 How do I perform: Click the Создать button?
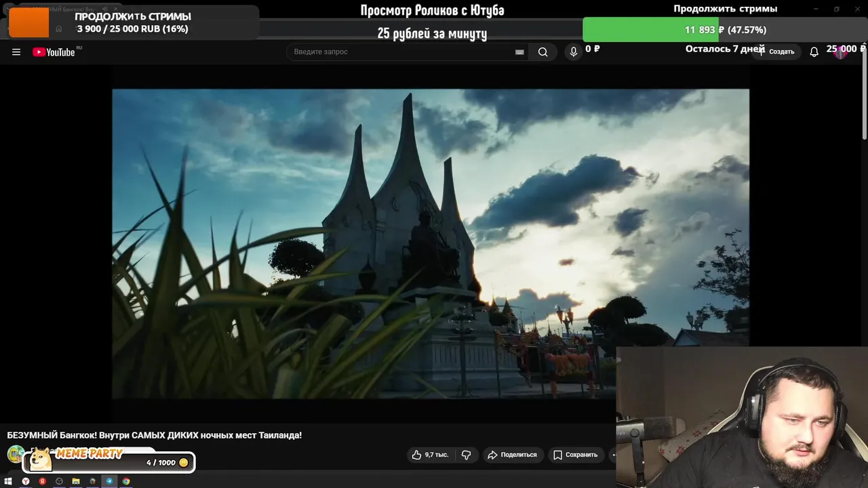(776, 52)
